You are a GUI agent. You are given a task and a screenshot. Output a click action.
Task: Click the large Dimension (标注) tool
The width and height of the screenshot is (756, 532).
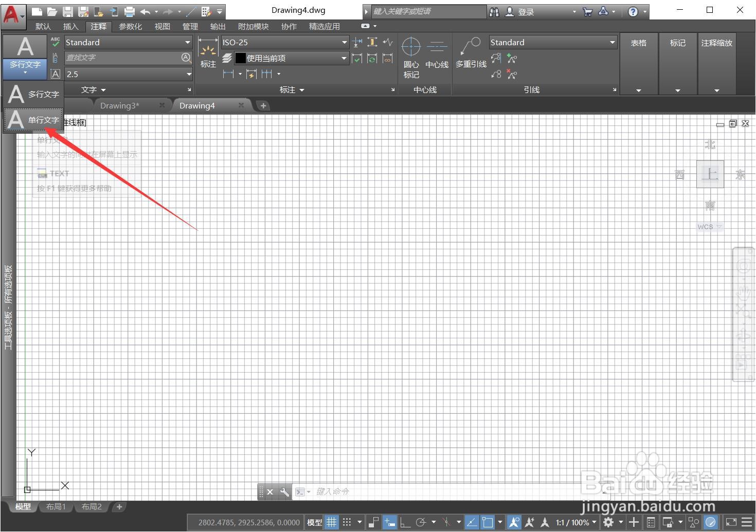coord(208,53)
